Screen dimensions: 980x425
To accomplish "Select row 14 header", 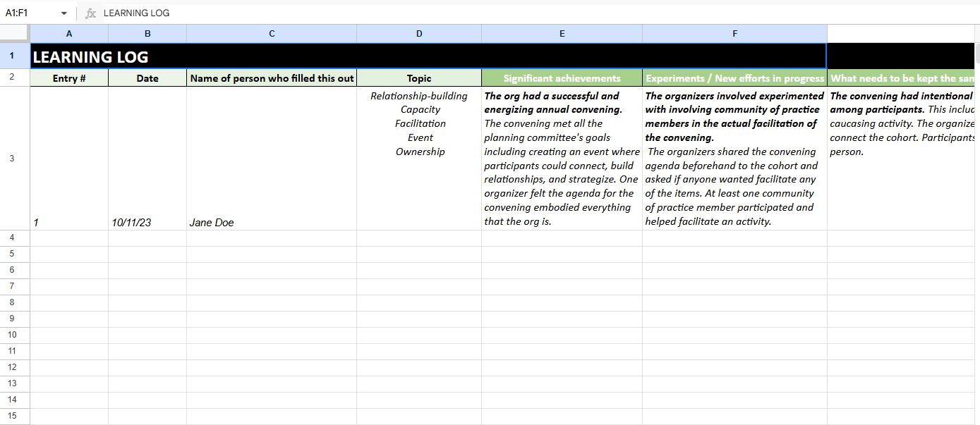I will 15,400.
